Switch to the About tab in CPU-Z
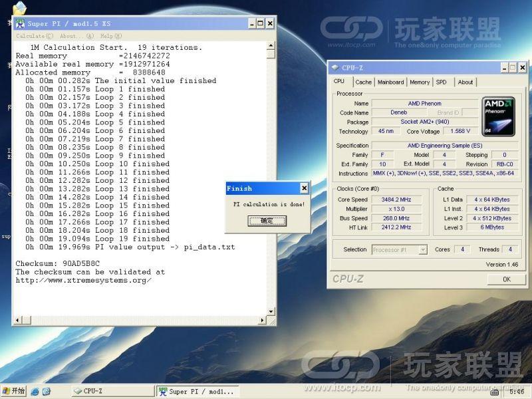The image size is (532, 399). pyautogui.click(x=465, y=82)
